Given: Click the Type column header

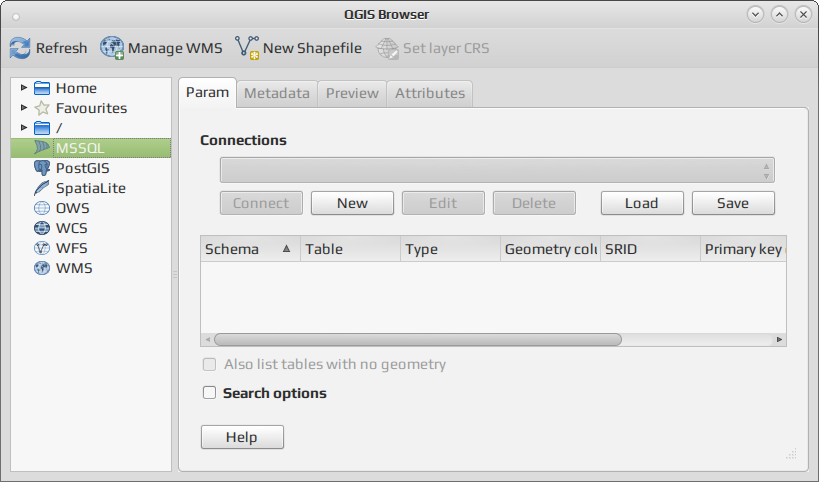Looking at the screenshot, I should pyautogui.click(x=450, y=249).
